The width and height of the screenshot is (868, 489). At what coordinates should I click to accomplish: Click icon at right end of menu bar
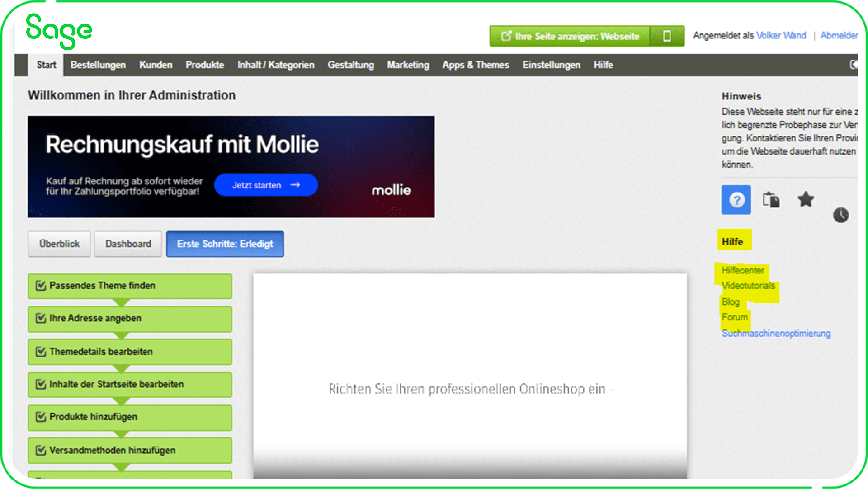coord(853,65)
